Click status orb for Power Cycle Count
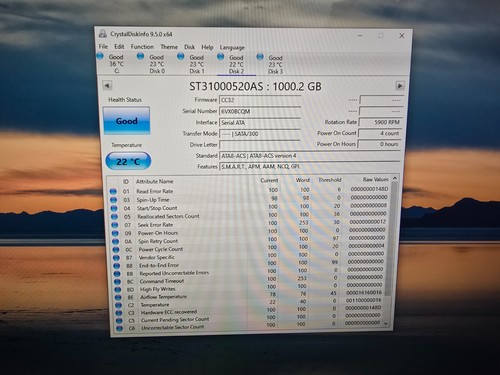The width and height of the screenshot is (500, 375). pos(116,249)
